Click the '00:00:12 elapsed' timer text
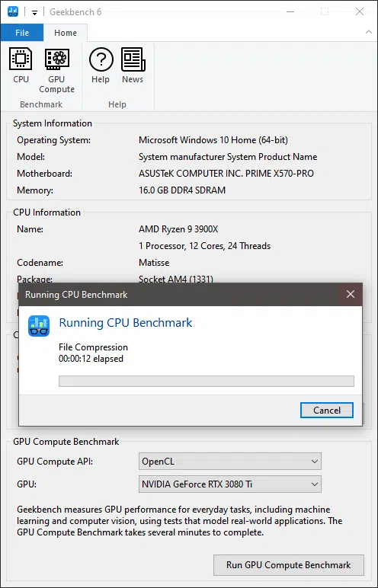 click(x=91, y=359)
